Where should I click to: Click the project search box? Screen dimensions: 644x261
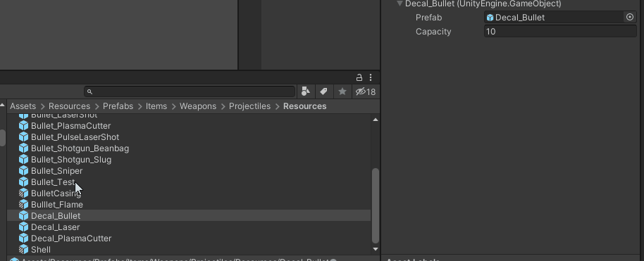click(190, 91)
